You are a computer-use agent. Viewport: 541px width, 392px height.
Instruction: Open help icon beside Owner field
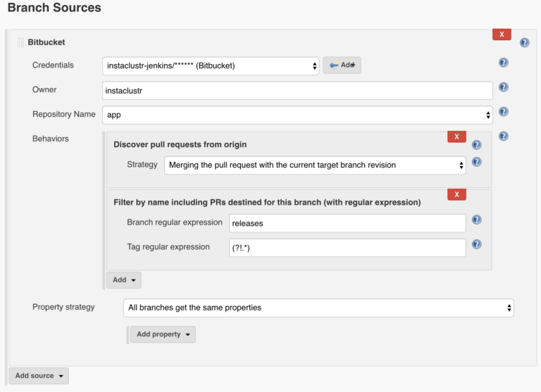pos(504,87)
